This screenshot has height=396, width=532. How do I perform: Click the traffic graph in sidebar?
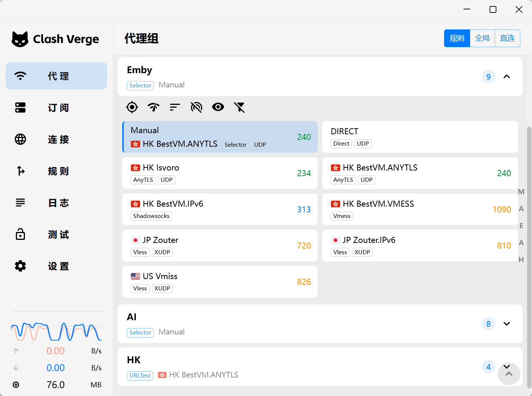56,332
